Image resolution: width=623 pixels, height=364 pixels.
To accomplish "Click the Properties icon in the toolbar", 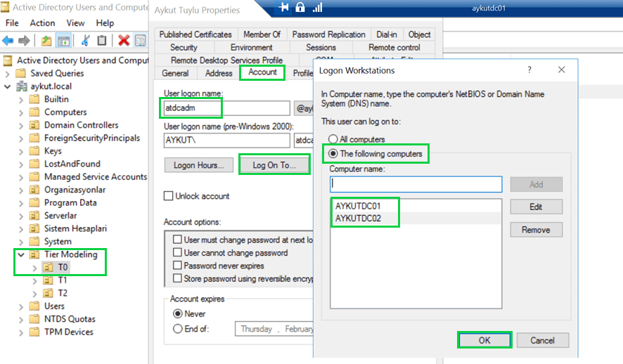I will 140,41.
